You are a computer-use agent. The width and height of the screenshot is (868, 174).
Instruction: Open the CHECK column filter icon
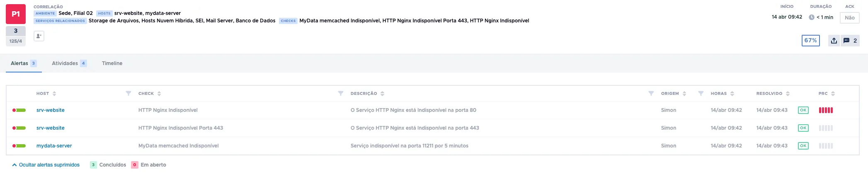coord(341,94)
